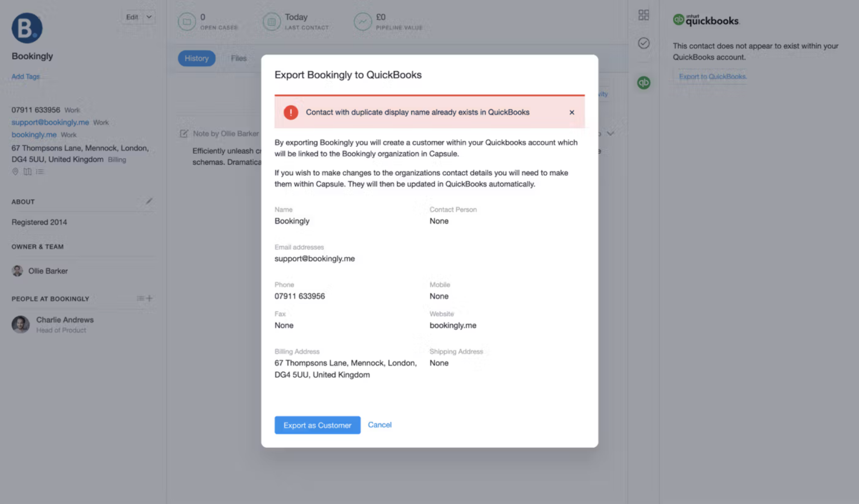The image size is (859, 504).
Task: Open Charlie Andrews contact name
Action: (65, 320)
